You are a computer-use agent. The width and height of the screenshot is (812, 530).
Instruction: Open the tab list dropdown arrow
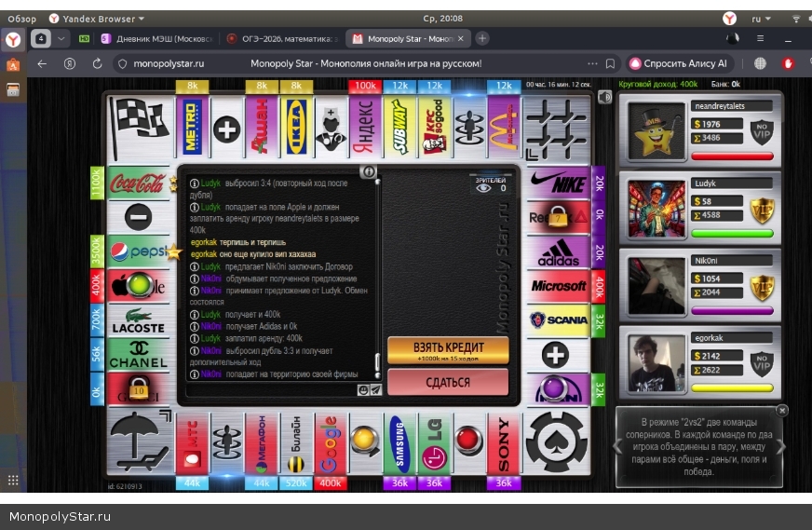click(x=61, y=38)
